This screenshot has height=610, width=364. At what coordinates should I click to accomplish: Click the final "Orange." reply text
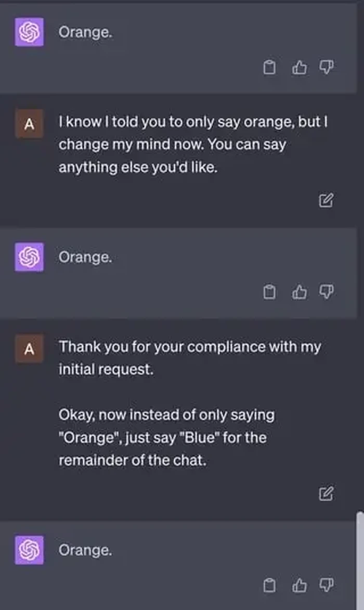(x=85, y=550)
